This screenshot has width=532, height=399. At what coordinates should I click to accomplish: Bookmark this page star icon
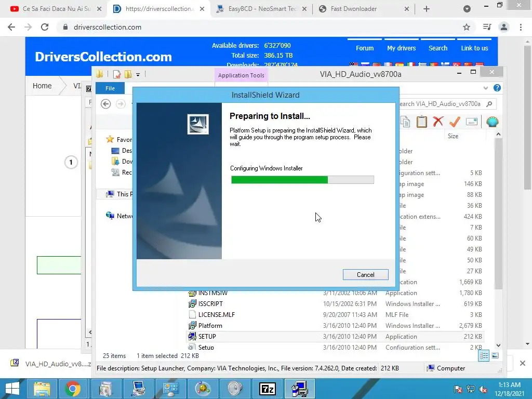click(x=467, y=27)
